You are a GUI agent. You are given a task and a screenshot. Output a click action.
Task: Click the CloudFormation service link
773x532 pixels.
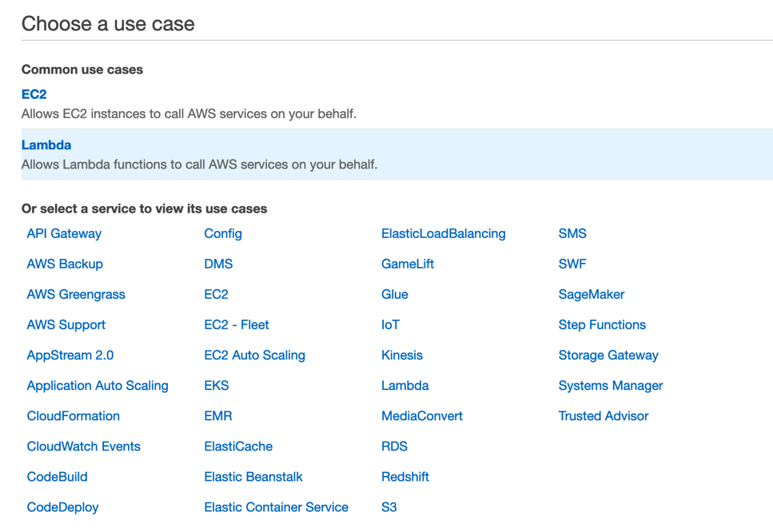(74, 416)
